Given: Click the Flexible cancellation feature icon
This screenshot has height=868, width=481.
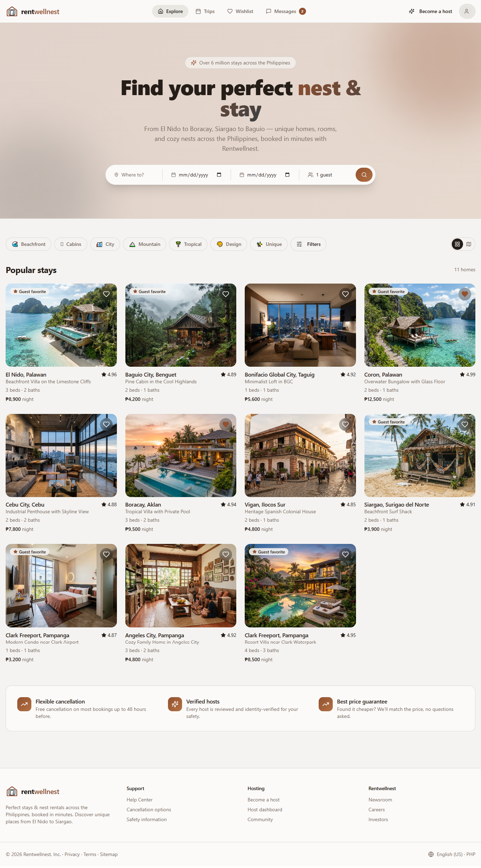Looking at the screenshot, I should point(24,705).
